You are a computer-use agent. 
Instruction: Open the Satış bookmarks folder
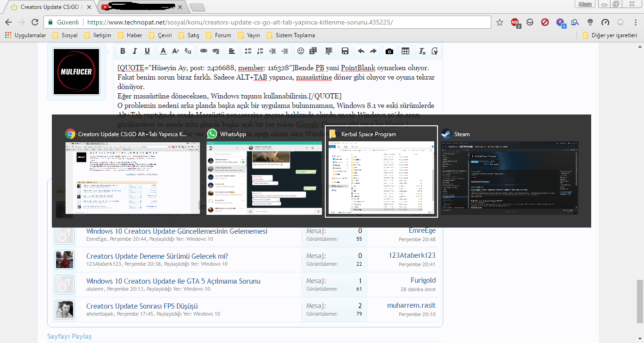point(190,35)
